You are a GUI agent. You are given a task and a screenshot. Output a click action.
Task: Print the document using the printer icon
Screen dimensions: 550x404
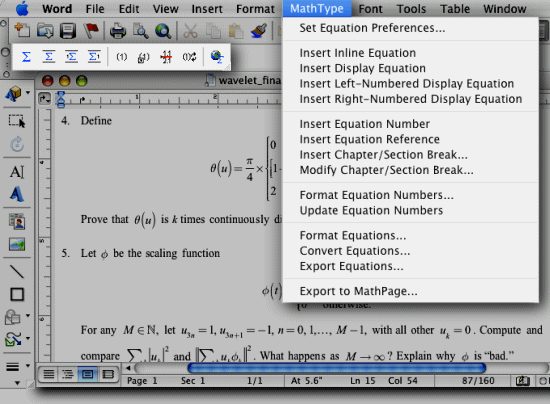click(118, 31)
